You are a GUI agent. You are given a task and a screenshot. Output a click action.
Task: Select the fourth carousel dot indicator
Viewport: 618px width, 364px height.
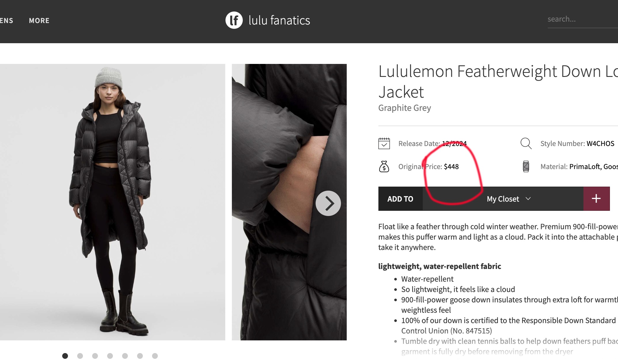(110, 356)
